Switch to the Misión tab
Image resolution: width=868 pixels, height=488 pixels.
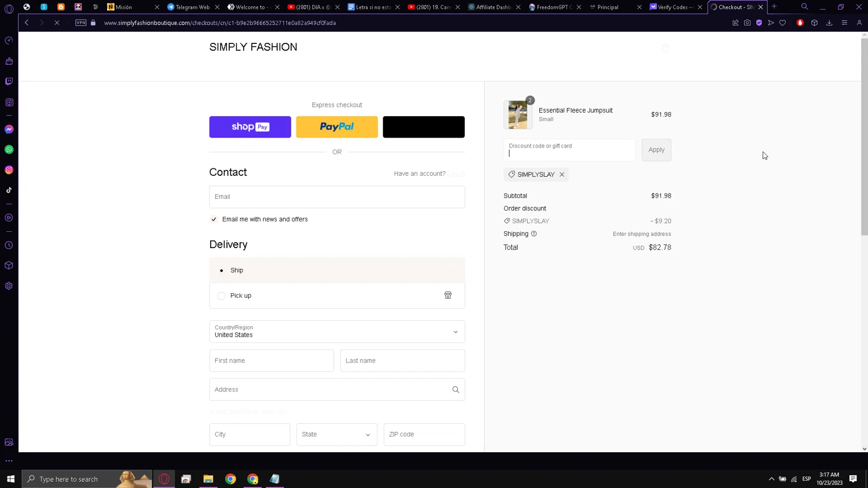(133, 7)
